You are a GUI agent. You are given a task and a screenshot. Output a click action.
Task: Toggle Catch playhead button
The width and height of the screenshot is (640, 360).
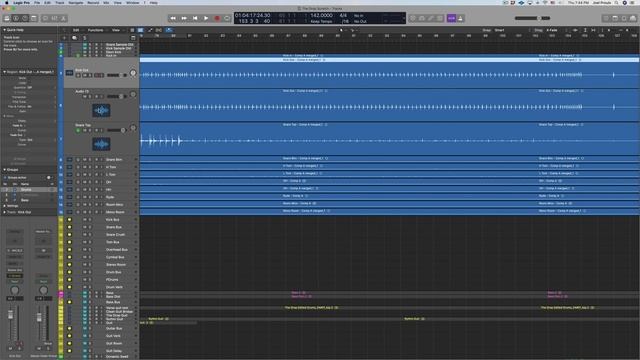[x=169, y=30]
